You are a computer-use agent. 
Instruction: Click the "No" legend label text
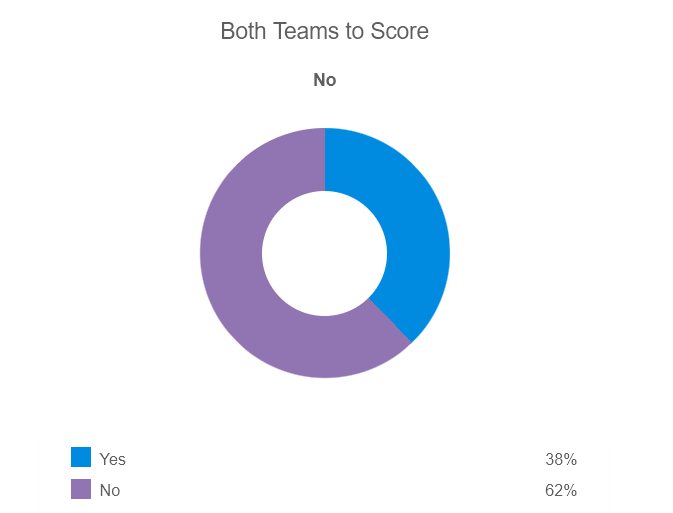pos(110,490)
